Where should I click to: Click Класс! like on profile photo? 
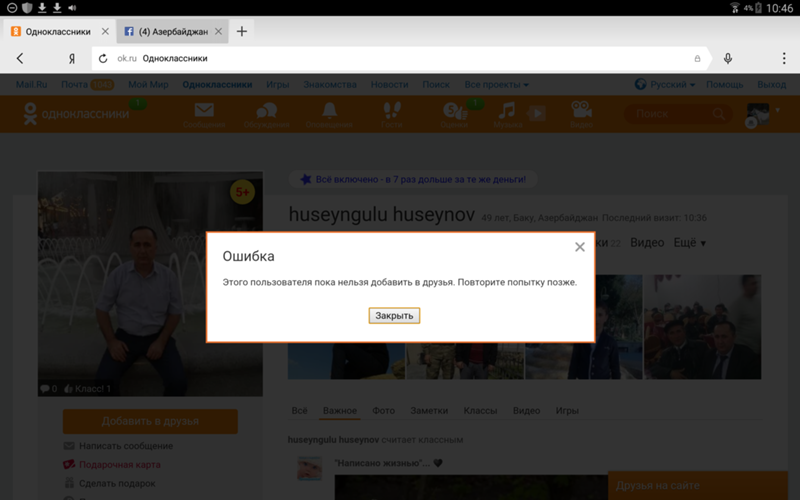pos(87,389)
